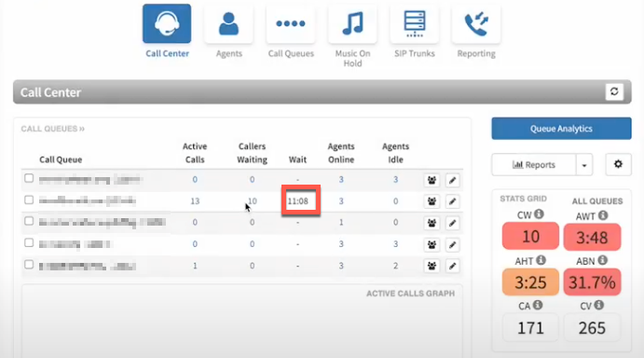
Task: Edit the queue with 1 agent online
Action: point(452,223)
